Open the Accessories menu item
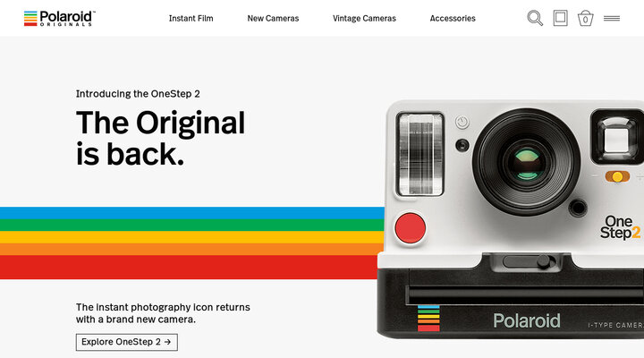The image size is (644, 358). coord(453,19)
